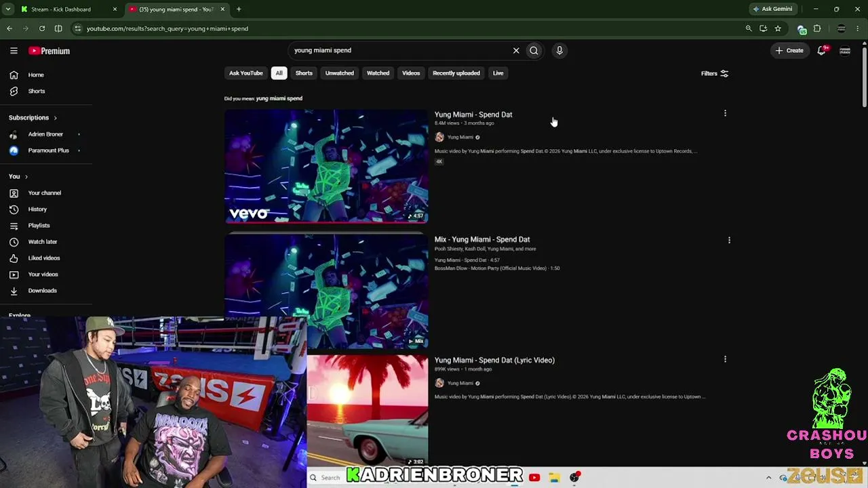
Task: Open more actions for Spend Dat (Lyric Video)
Action: 725,359
